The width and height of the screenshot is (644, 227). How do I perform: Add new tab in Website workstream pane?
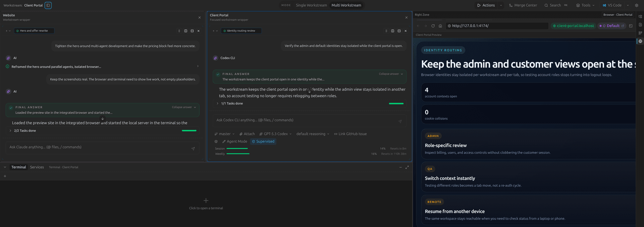(6, 31)
